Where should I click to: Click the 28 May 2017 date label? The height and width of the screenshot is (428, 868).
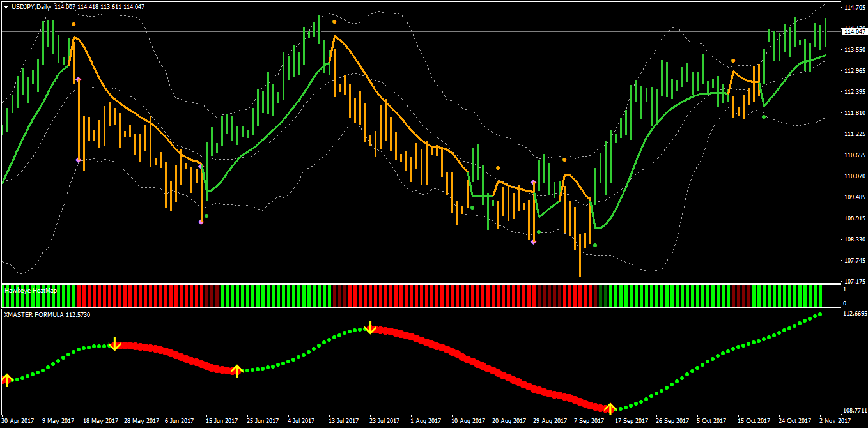[x=141, y=421]
